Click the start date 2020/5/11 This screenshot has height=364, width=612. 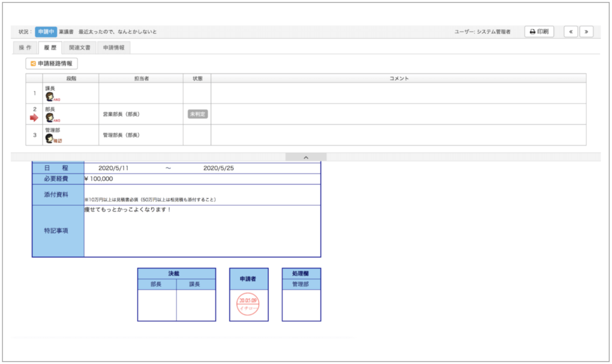tap(114, 168)
